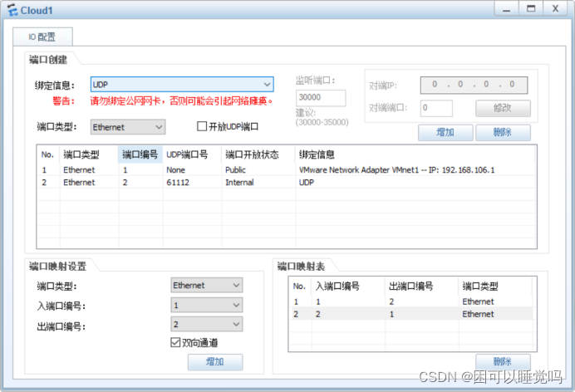
Task: Toggle the 双向通道 checkbox
Action: click(x=175, y=342)
